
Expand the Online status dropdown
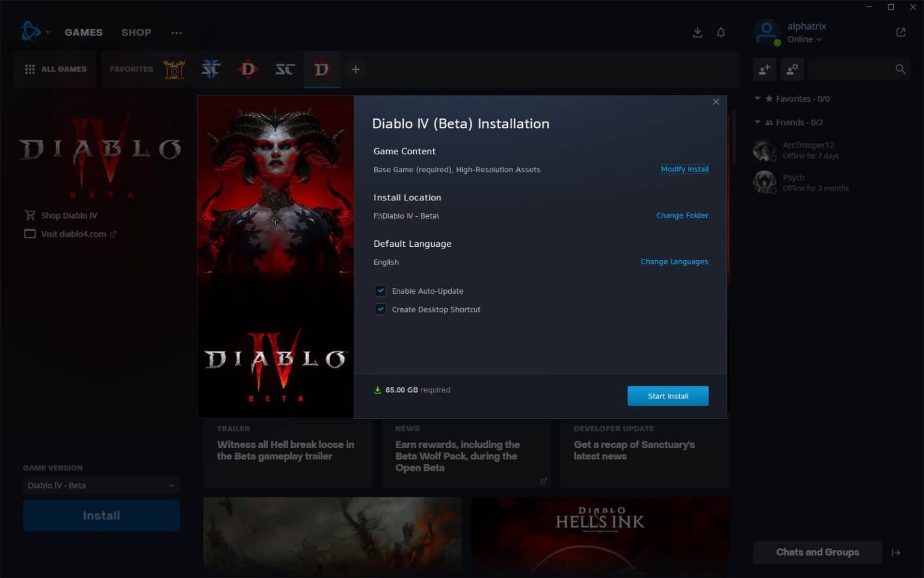click(x=804, y=39)
